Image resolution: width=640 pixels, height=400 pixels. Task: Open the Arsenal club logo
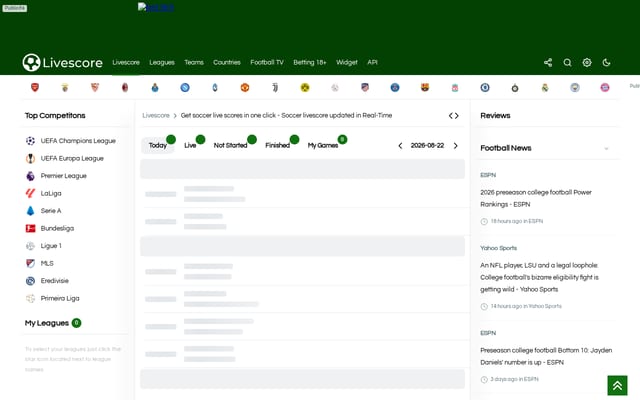pos(35,87)
